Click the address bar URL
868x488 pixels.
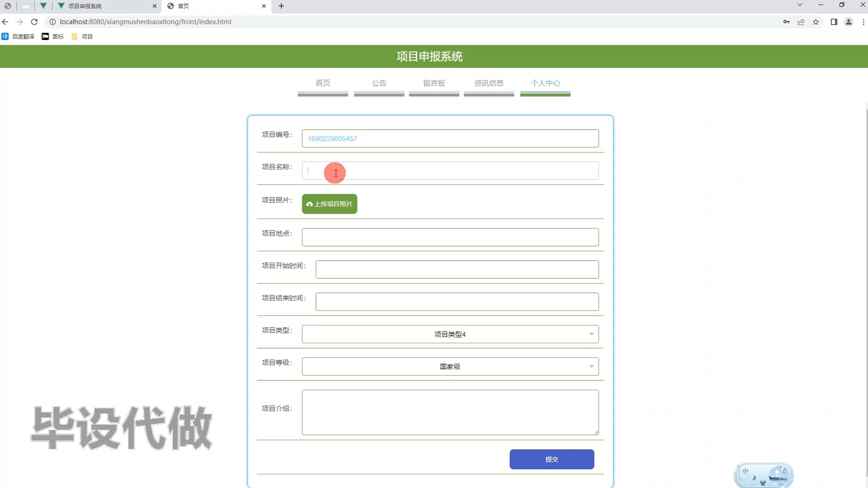145,22
